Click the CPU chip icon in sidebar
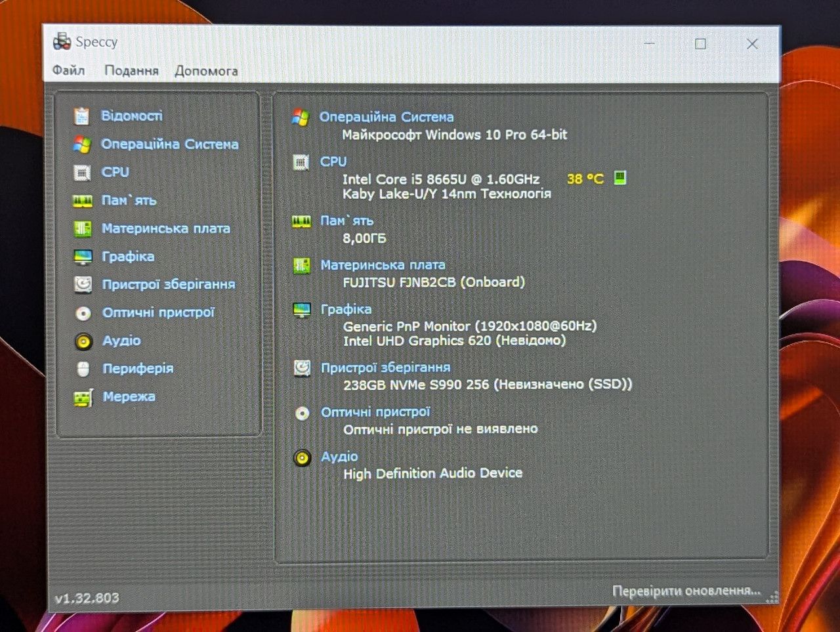This screenshot has width=840, height=632. pyautogui.click(x=82, y=173)
